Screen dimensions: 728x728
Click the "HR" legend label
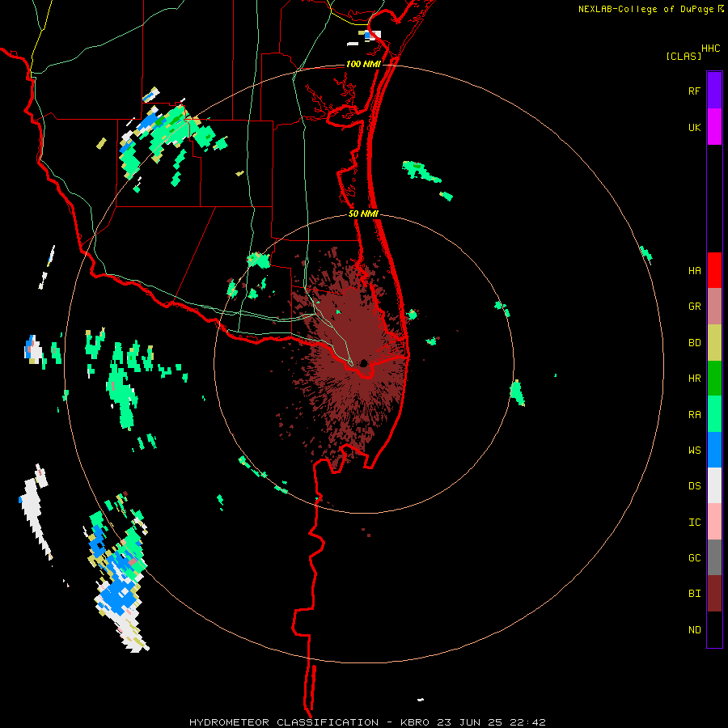pyautogui.click(x=694, y=379)
